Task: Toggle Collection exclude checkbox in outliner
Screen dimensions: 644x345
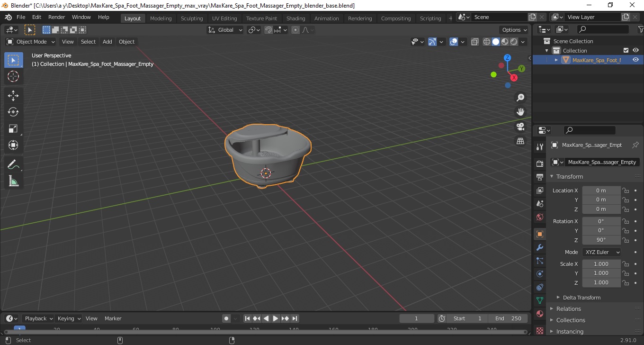Action: 626,50
